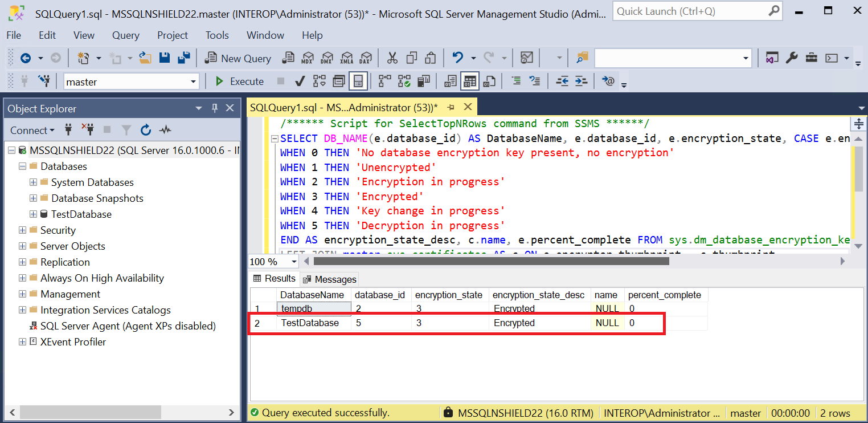Toggle Include Actual Execution Plan
The height and width of the screenshot is (423, 868).
pos(386,82)
